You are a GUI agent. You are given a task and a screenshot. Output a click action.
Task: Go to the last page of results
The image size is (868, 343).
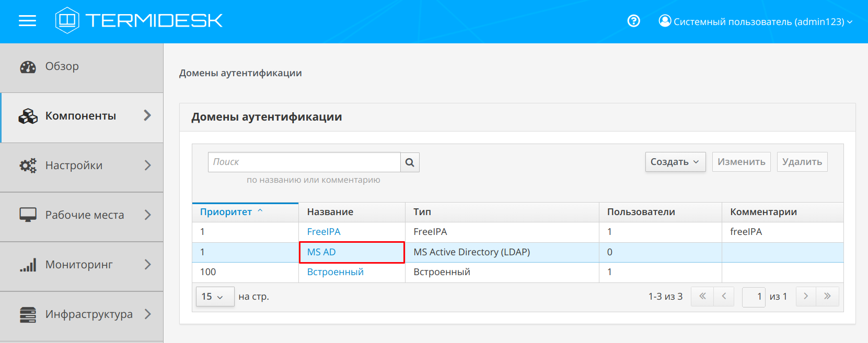pos(828,297)
